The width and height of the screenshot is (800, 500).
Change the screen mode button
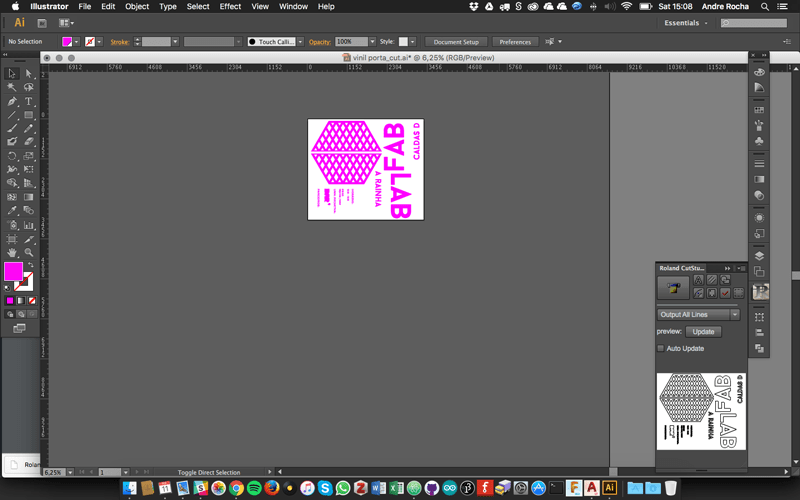click(19, 328)
